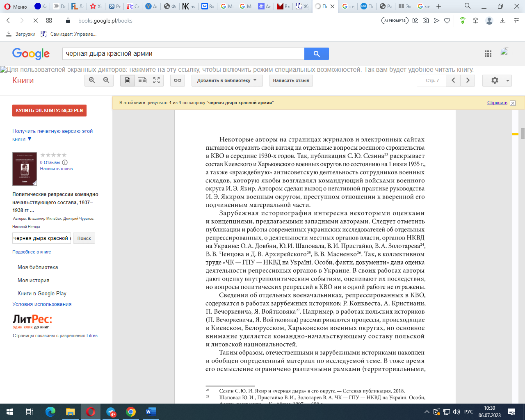Open the settings gear dropdown
Image resolution: width=525 pixels, height=420 pixels.
pos(497,80)
